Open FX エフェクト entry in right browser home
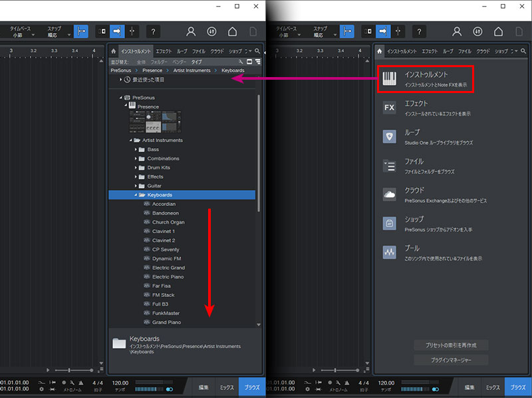The height and width of the screenshot is (398, 532). (428, 108)
